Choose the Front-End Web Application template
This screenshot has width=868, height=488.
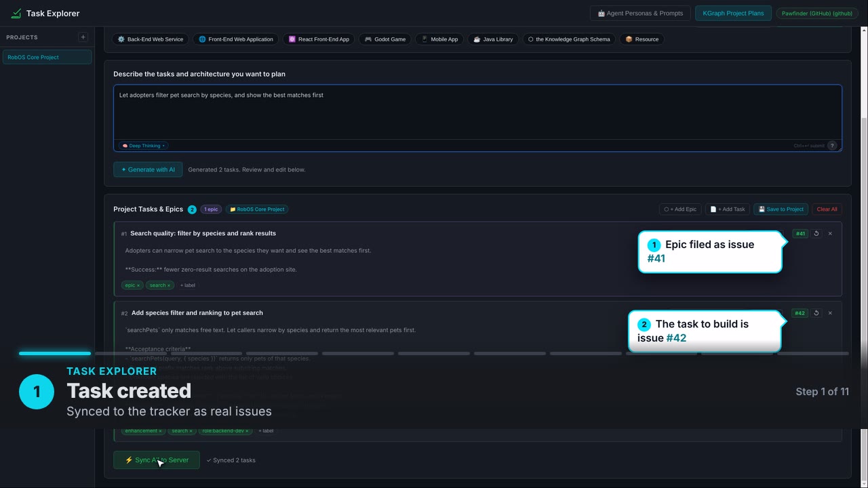[236, 39]
